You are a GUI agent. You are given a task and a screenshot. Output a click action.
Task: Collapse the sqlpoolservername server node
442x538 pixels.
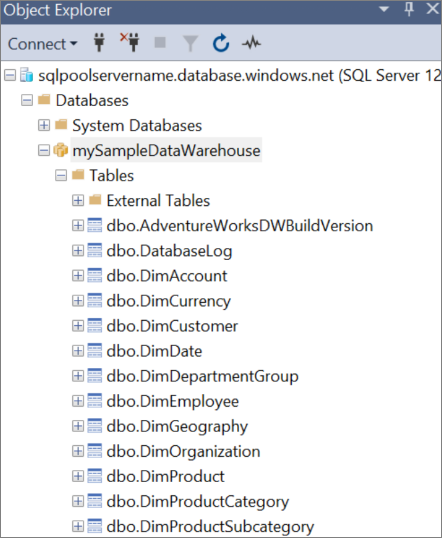[10, 75]
